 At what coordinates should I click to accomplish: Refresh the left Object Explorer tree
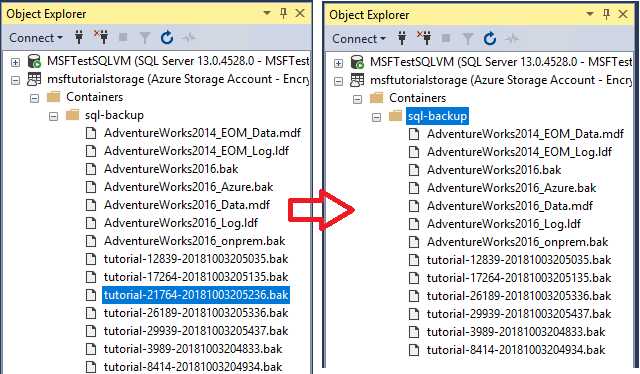(167, 38)
